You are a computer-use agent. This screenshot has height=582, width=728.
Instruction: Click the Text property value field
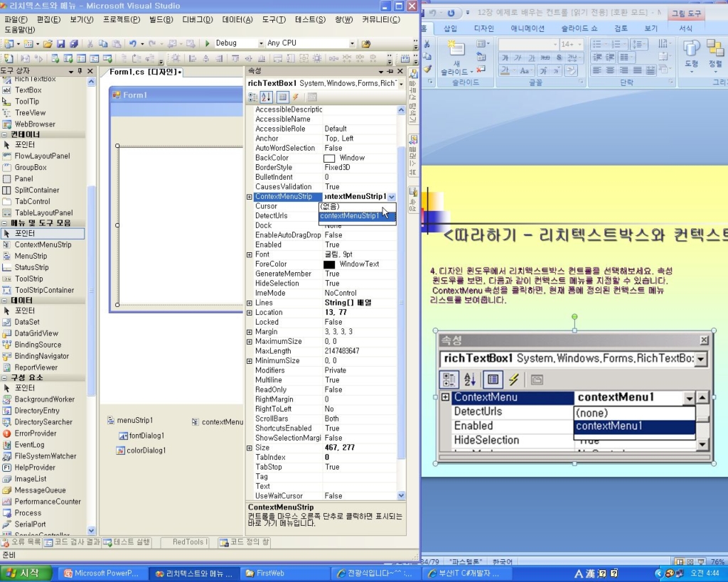(x=359, y=486)
